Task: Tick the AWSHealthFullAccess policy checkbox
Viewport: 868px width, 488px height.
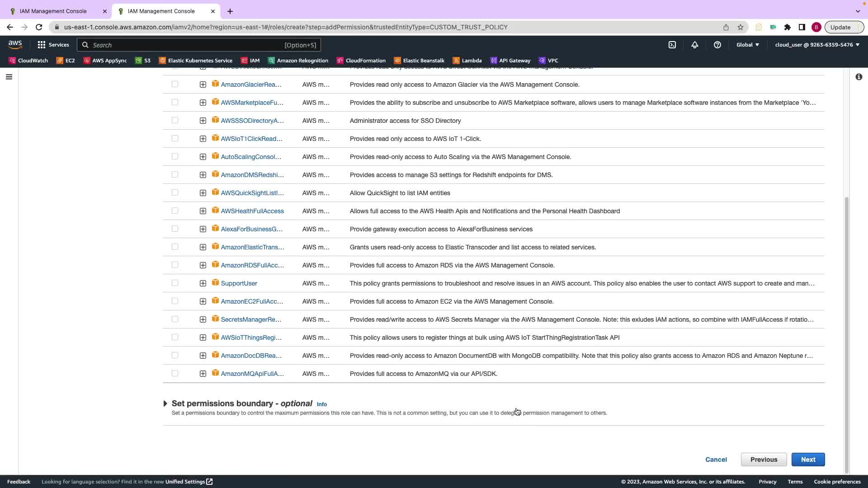Action: coord(175,211)
